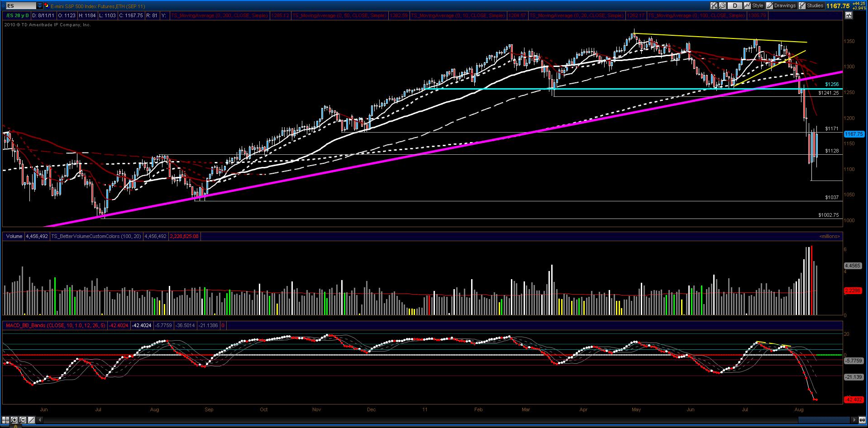This screenshot has width=868, height=428.
Task: Select the 100-period moving average study label
Action: 696,15
